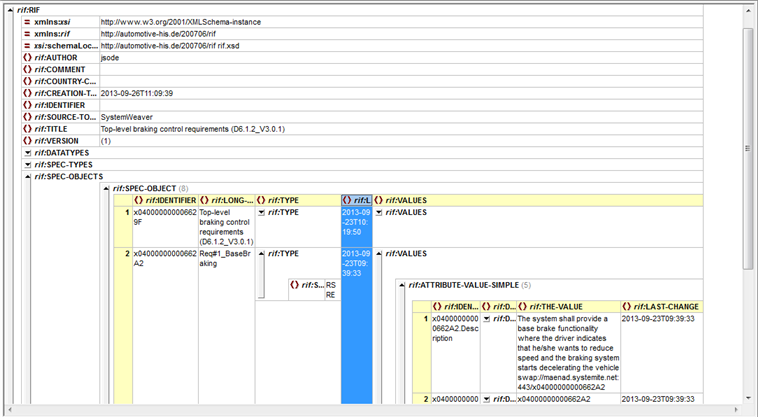Click the rif:D column header icon in inner table
Image resolution: width=758 pixels, height=417 pixels.
pos(486,306)
